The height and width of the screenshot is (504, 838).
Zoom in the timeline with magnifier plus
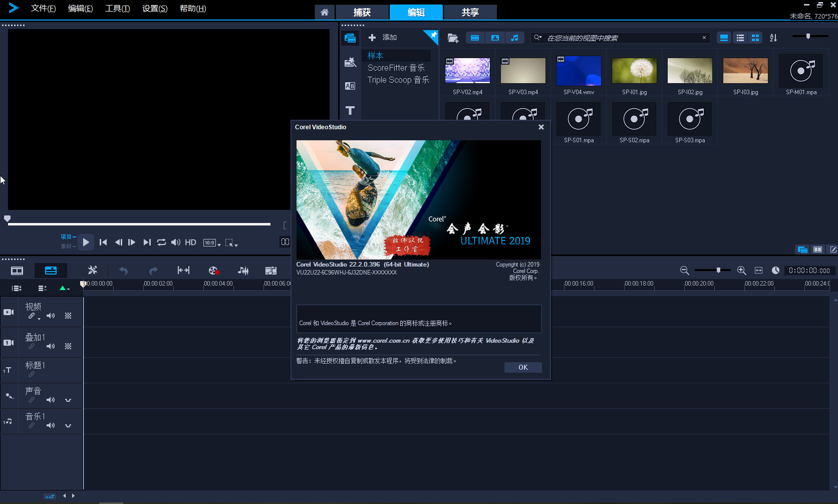[742, 271]
